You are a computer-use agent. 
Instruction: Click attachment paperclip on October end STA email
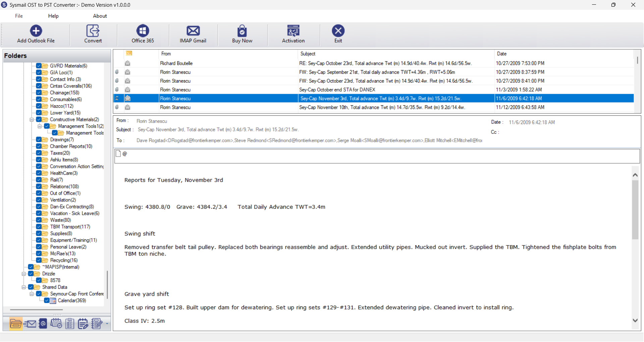pos(117,90)
